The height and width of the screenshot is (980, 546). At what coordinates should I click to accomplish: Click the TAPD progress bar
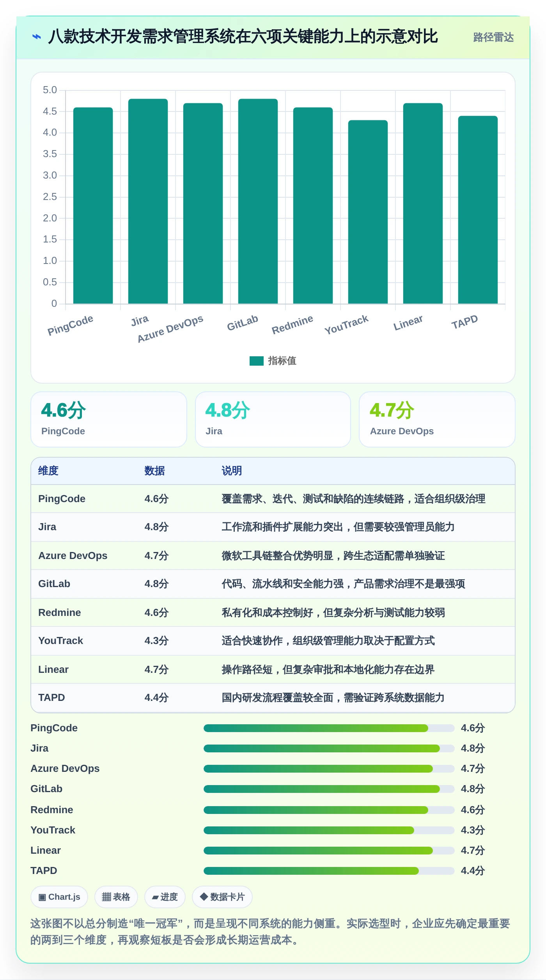click(329, 871)
